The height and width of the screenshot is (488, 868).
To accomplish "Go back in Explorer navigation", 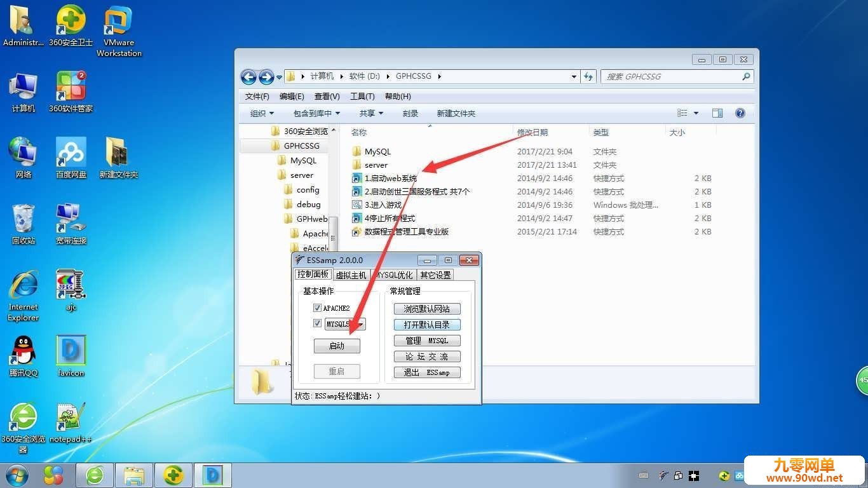I will coord(248,77).
